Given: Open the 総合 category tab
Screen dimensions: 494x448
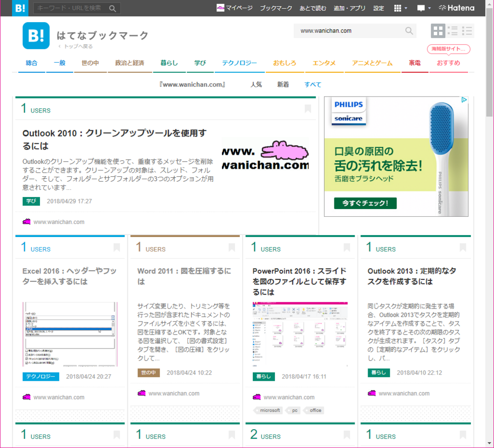Looking at the screenshot, I should [x=31, y=63].
